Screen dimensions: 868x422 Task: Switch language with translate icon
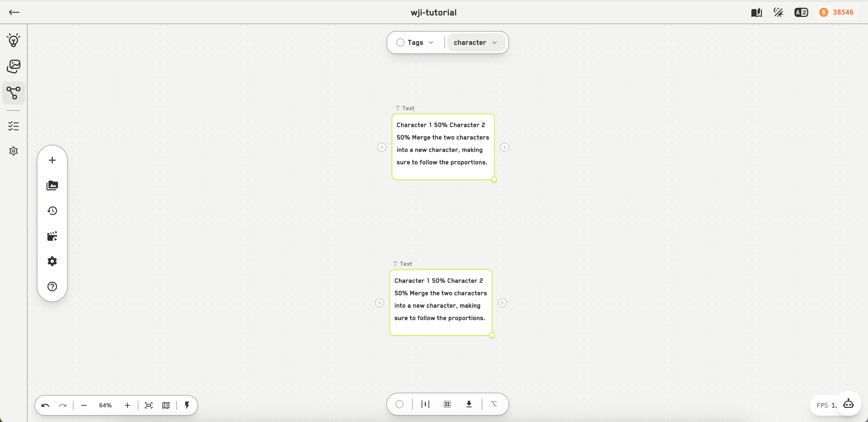pyautogui.click(x=801, y=12)
